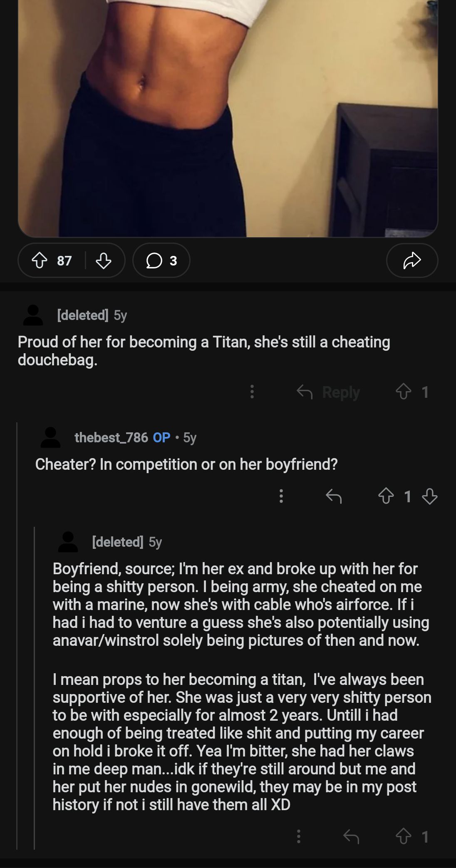The height and width of the screenshot is (868, 456).
Task: Open options menu on thebest_786's comment
Action: click(281, 496)
